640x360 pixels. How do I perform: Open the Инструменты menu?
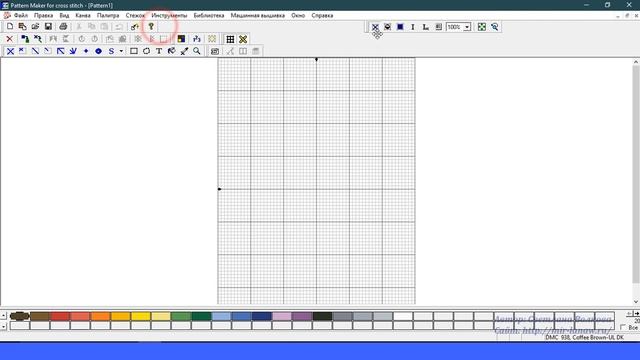coord(169,16)
